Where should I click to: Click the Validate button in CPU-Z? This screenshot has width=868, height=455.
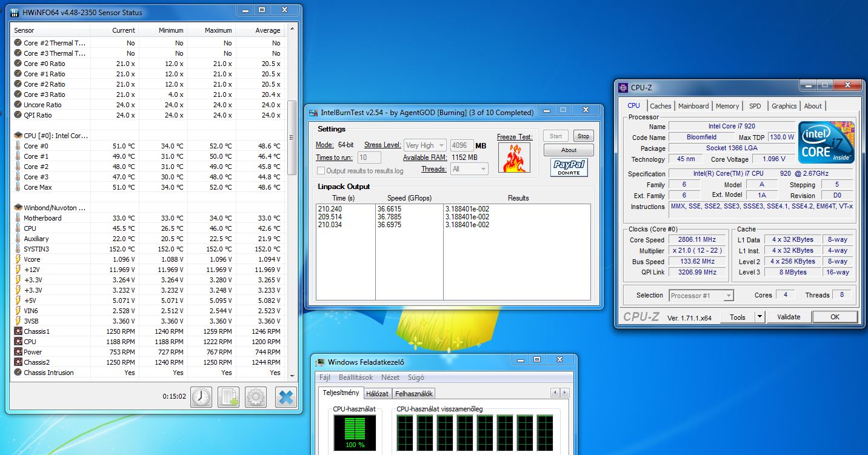click(x=789, y=317)
